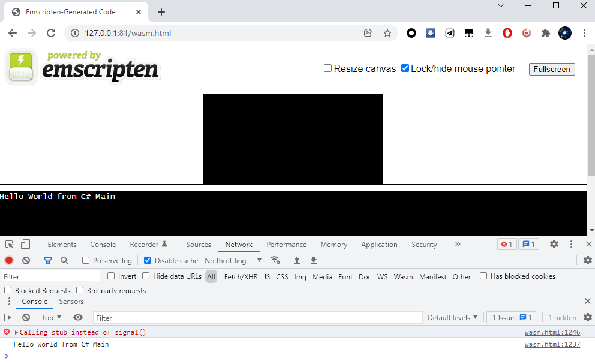The height and width of the screenshot is (364, 595).
Task: Open the drawer more-tools menu
Action: tap(9, 302)
